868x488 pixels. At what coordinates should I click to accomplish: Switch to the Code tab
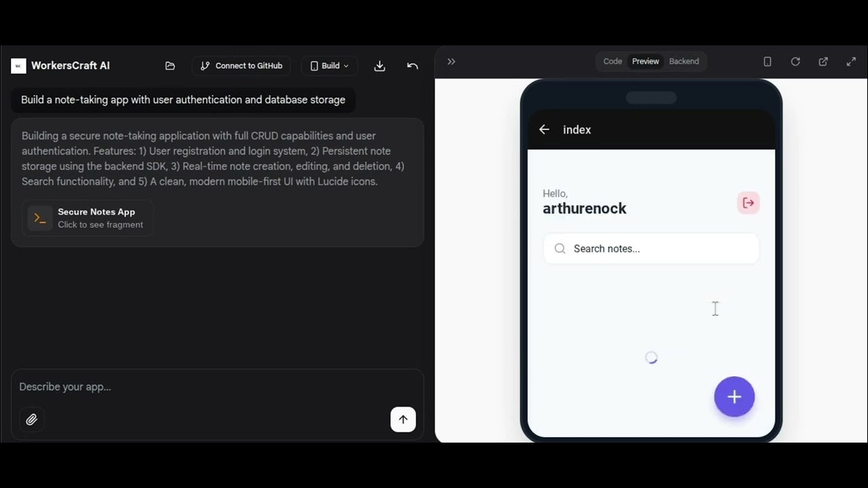pos(612,61)
